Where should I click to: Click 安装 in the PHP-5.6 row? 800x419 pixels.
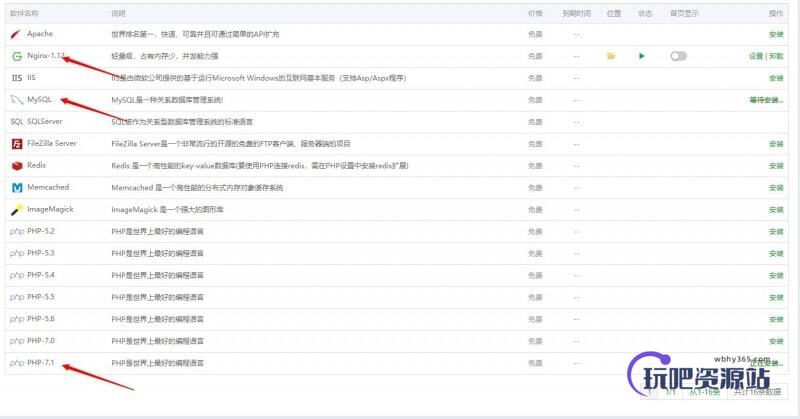pos(776,319)
